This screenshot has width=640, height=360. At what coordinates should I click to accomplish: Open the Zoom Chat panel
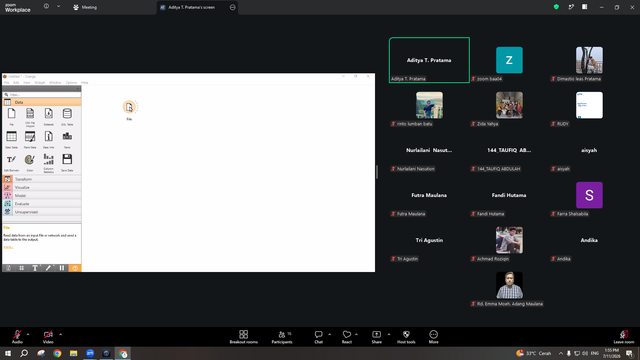click(x=318, y=337)
